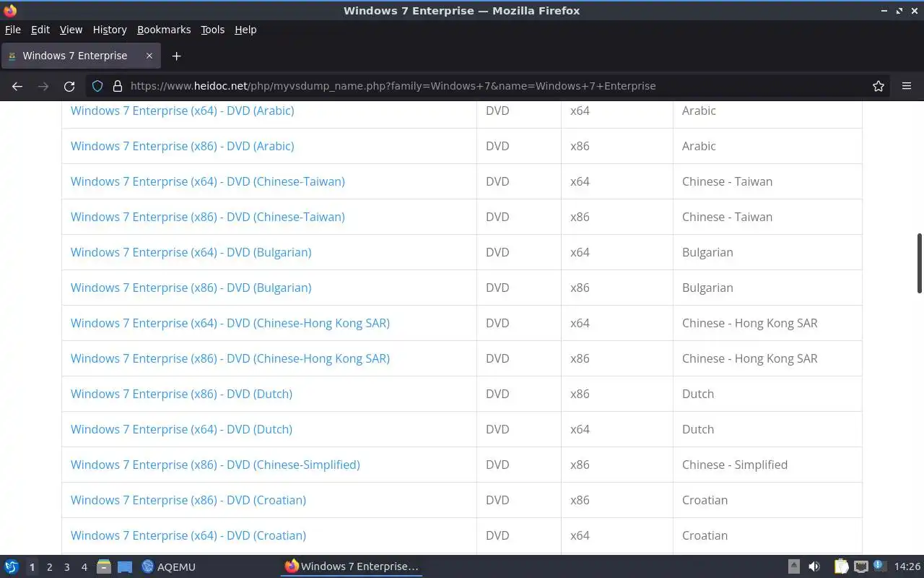924x578 pixels.
Task: Open the Bookmarks menu
Action: (164, 30)
